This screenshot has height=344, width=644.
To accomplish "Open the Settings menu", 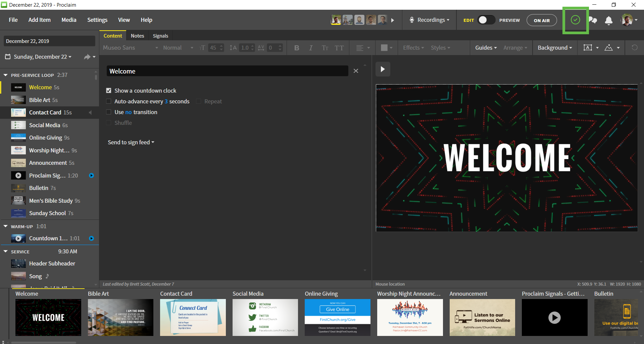I will coord(97,20).
